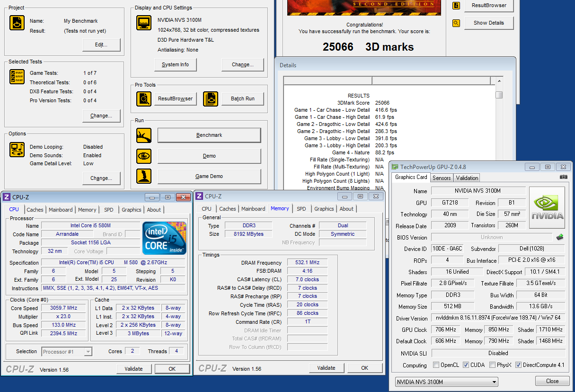Viewport: 575px width, 392px height.
Task: Open the Processor #1 selection dropdown
Action: pos(67,352)
